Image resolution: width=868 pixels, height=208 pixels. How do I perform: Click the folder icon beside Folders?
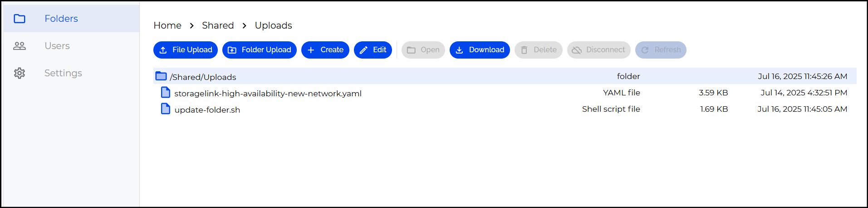20,19
